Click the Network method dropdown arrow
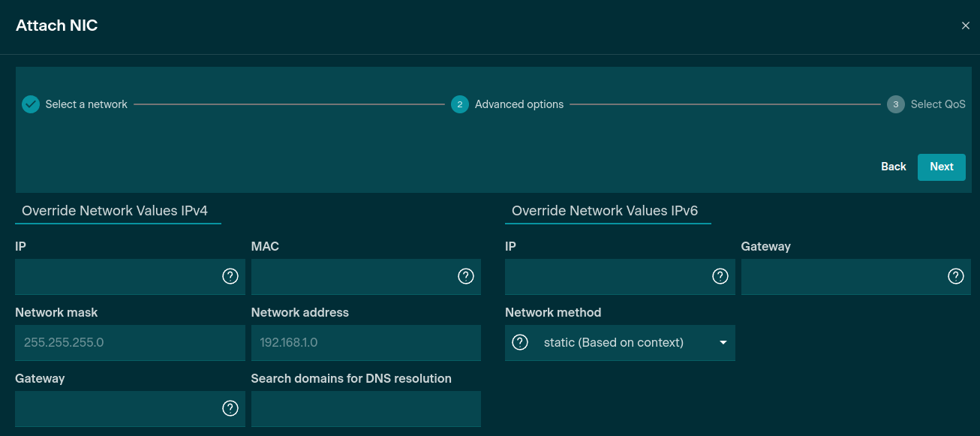The height and width of the screenshot is (436, 980). coord(723,342)
